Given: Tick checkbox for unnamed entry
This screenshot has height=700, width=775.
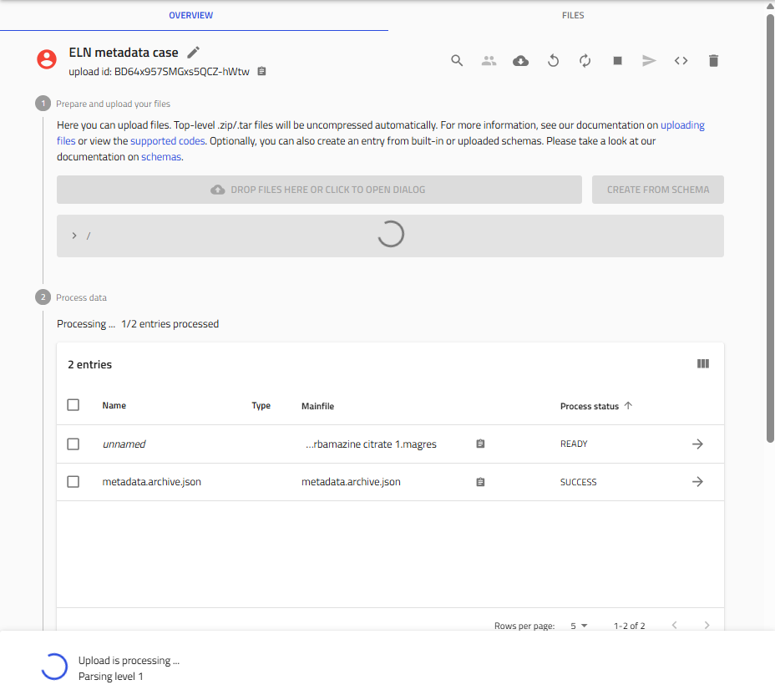Looking at the screenshot, I should pos(73,444).
